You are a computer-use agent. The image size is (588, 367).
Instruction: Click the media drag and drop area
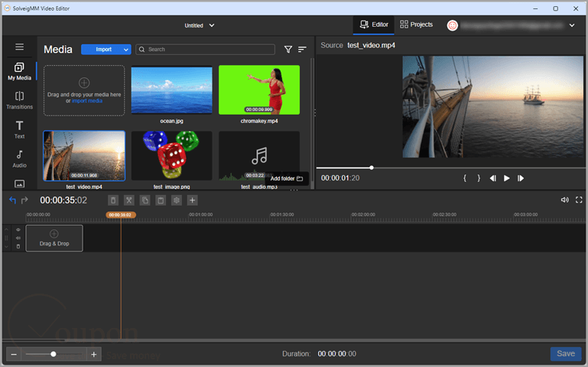(84, 90)
